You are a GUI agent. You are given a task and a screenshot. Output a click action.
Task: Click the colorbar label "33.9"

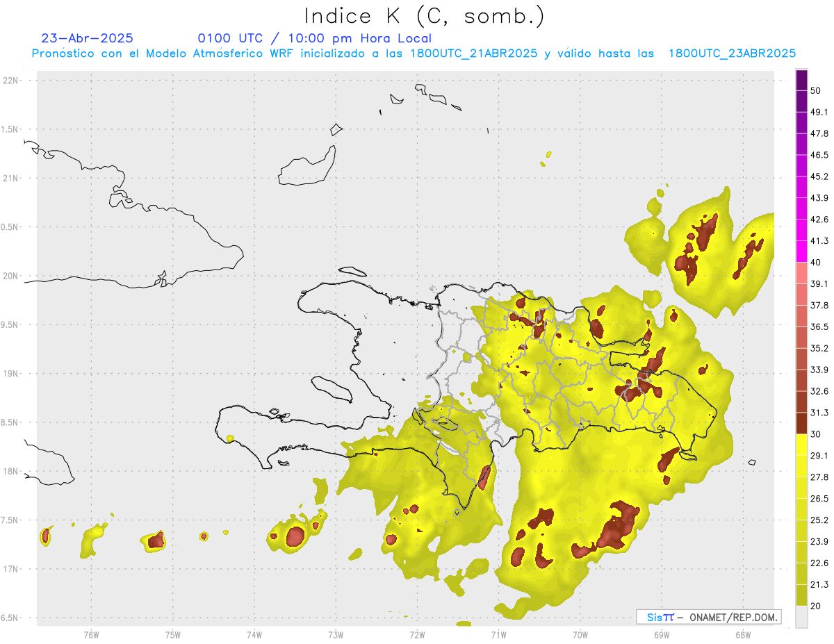tap(819, 370)
